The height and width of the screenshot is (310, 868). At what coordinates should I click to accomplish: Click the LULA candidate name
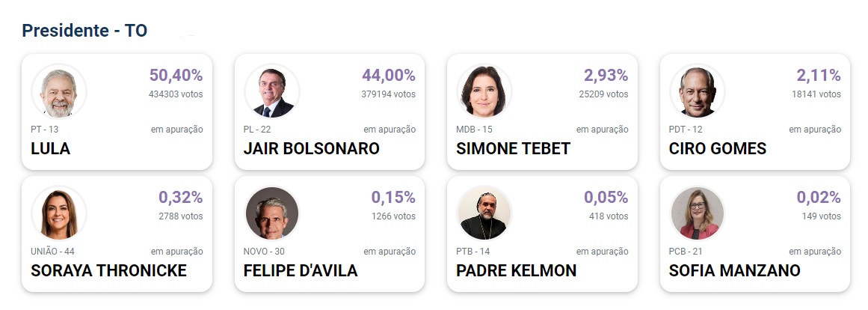(x=50, y=148)
